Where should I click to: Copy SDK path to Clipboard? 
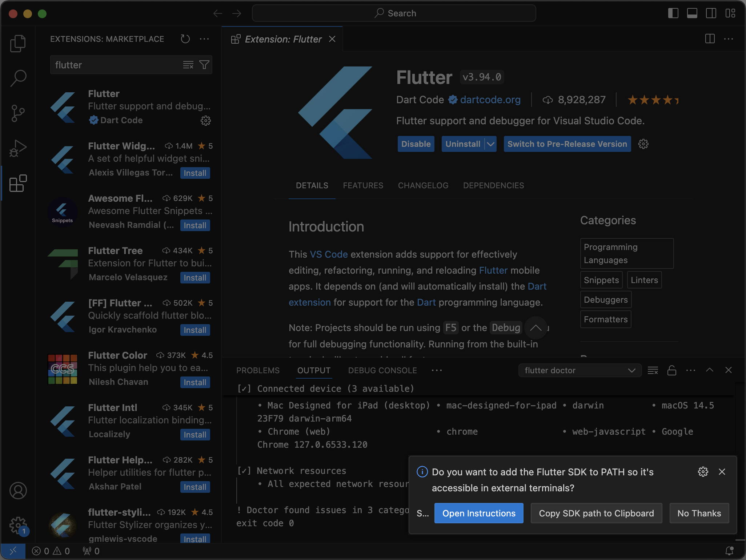[596, 513]
